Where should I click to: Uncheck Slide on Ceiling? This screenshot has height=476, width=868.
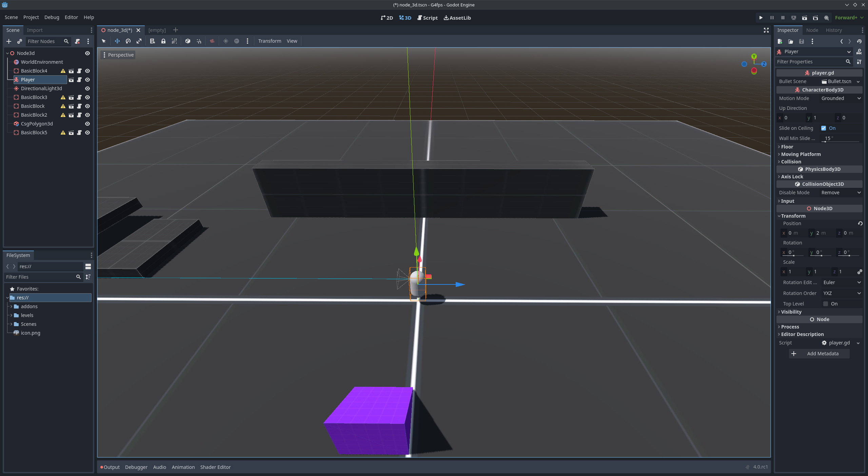point(824,128)
